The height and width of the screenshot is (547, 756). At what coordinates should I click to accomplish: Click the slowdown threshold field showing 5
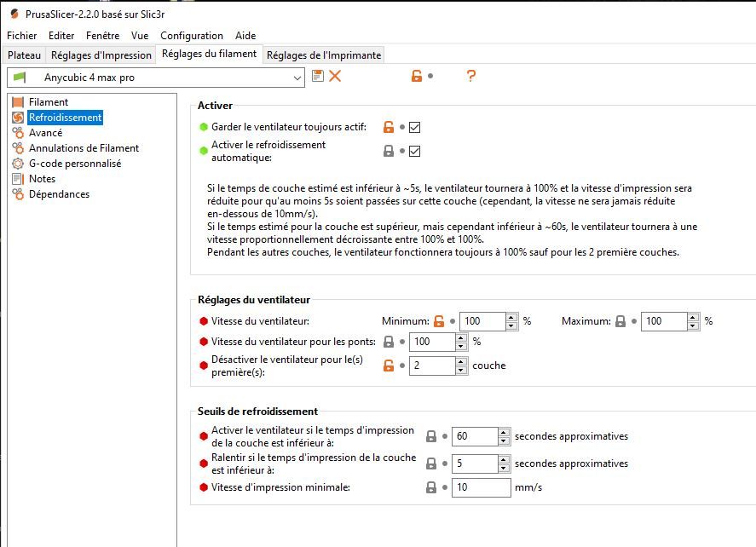(476, 464)
